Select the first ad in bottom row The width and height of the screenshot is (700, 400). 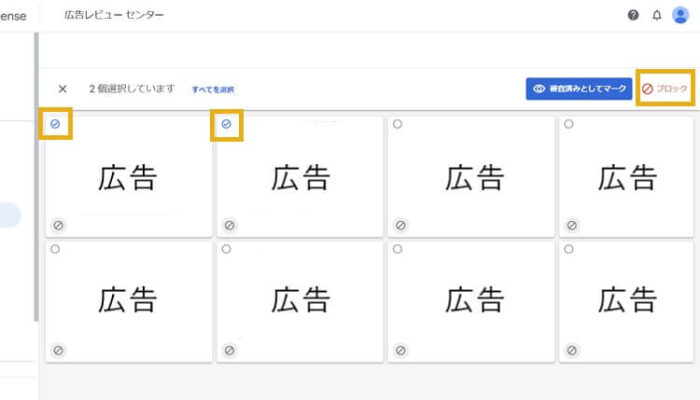click(x=55, y=249)
